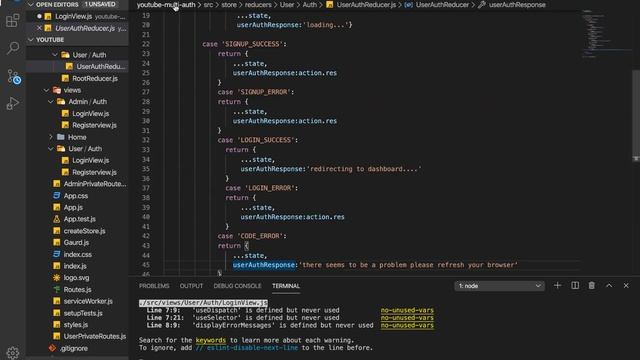Open styles.js file
Viewport: 640px width, 360px height.
(76, 325)
